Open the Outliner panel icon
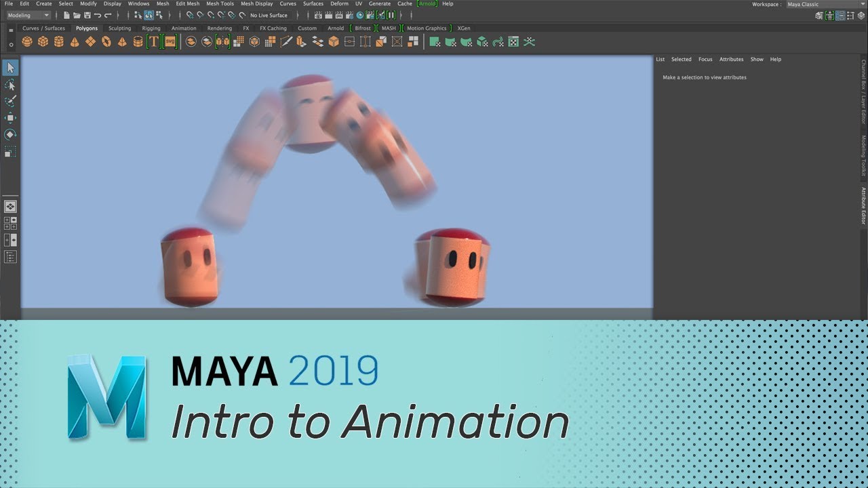This screenshot has height=488, width=868. [x=10, y=257]
